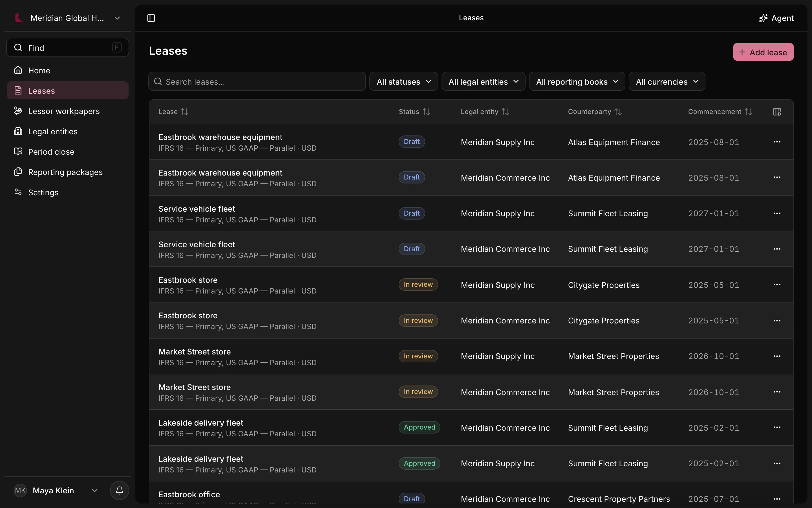This screenshot has width=812, height=508.
Task: Expand the Meridian Global workspace switcher
Action: (x=67, y=18)
